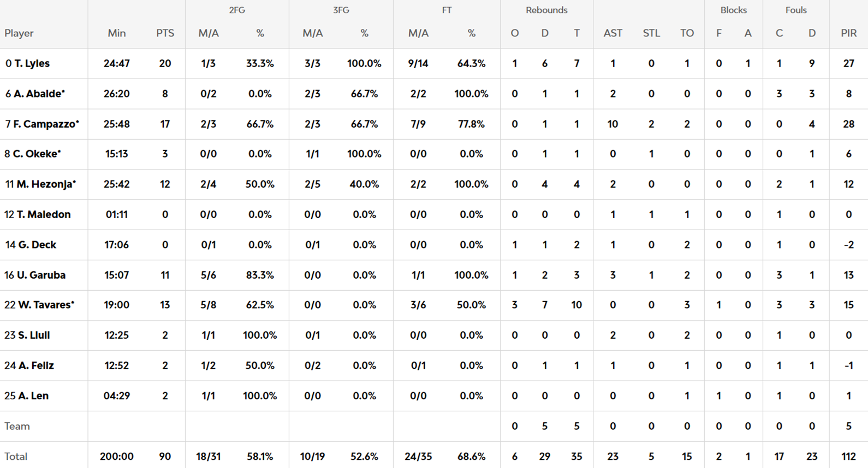The width and height of the screenshot is (868, 468).
Task: Click the Player column header
Action: pos(19,33)
